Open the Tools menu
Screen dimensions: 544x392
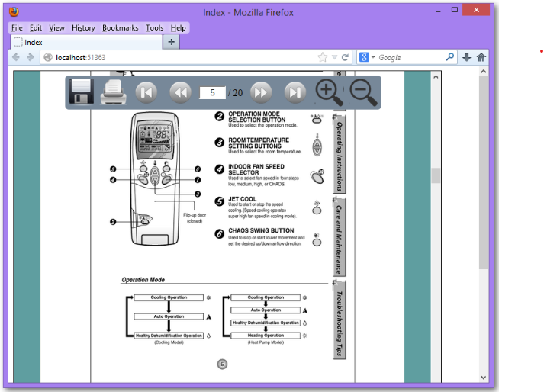click(x=154, y=27)
